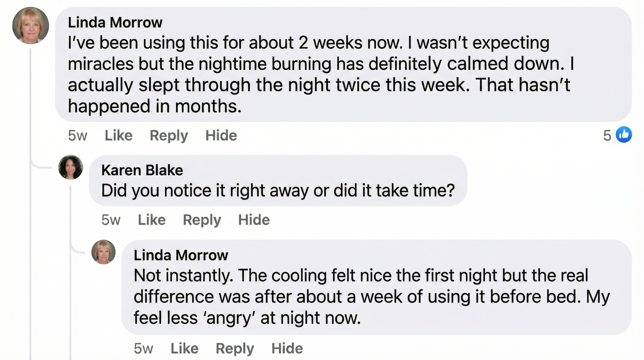Click the 5w timestamp under the top comment

[77, 136]
